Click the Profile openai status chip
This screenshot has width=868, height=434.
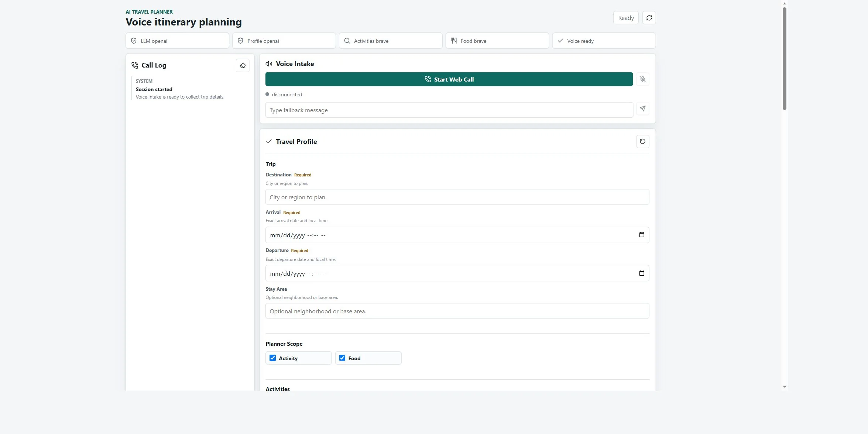[284, 41]
